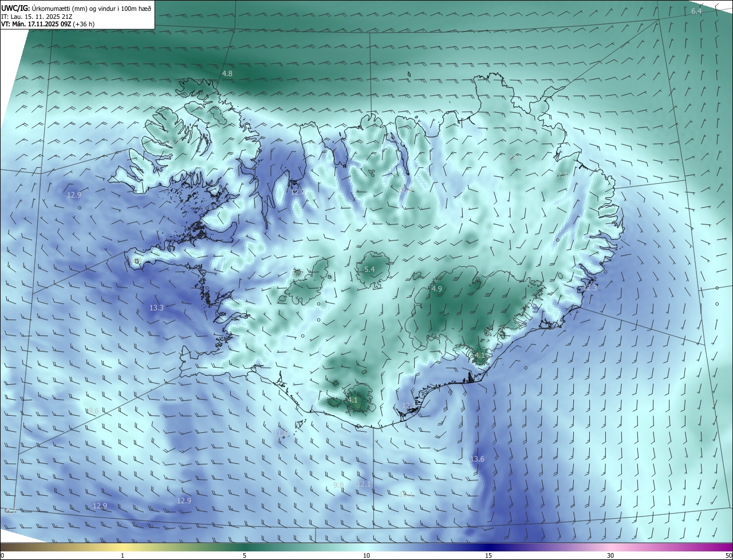
Task: Click the color scale label '0'
Action: 2,556
